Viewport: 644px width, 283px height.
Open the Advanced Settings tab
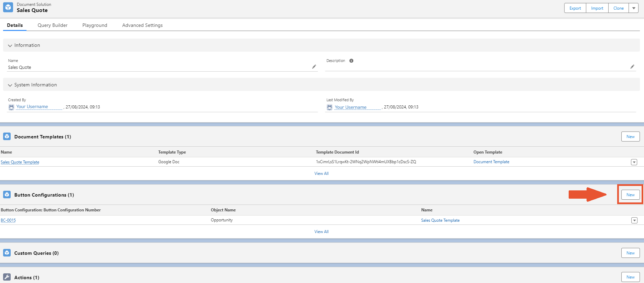tap(142, 25)
